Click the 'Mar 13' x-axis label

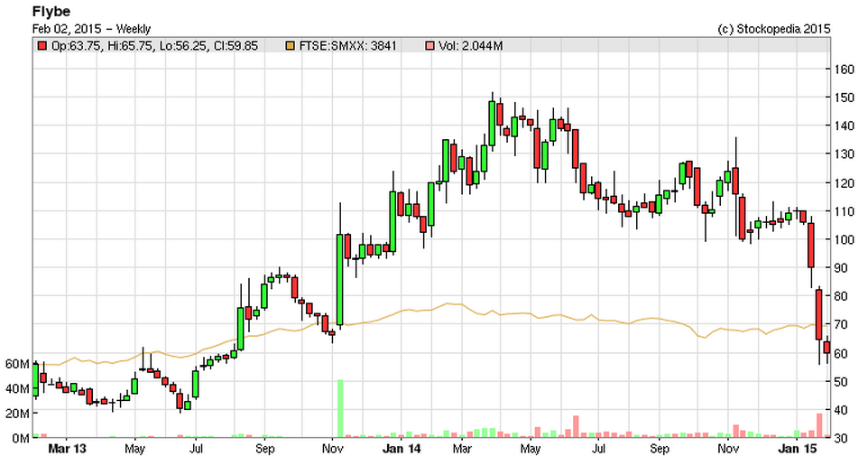[67, 449]
